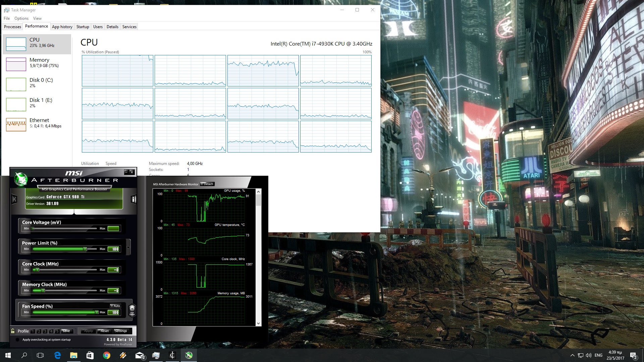This screenshot has height=362, width=644.
Task: Open the Afterburner info panel icon
Action: click(133, 199)
